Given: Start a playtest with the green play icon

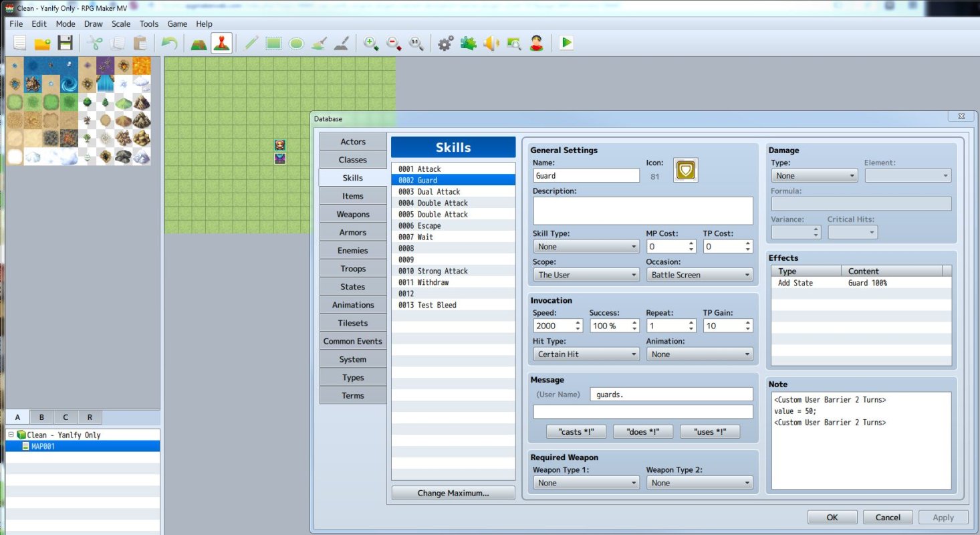Looking at the screenshot, I should click(567, 43).
